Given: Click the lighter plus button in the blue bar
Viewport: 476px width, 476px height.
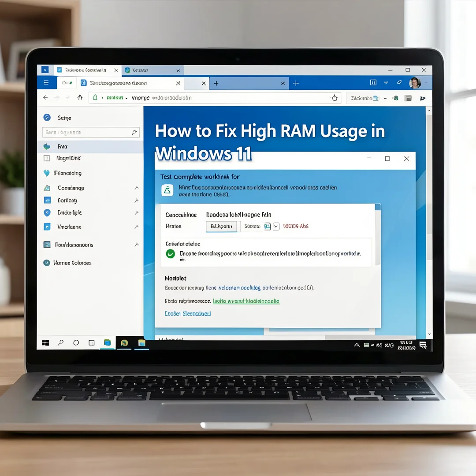Looking at the screenshot, I should coord(296,83).
